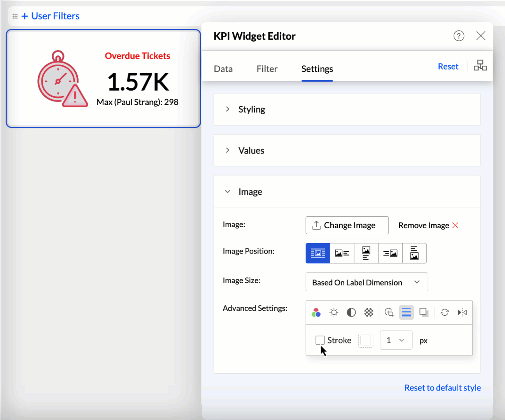
Task: Expand the Styling section
Action: pos(251,109)
